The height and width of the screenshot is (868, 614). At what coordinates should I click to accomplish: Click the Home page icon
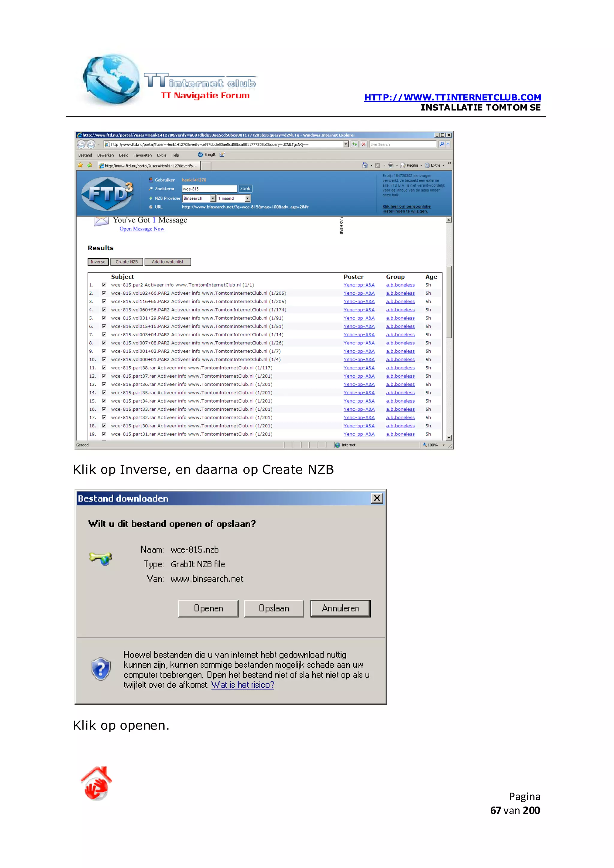click(x=365, y=165)
